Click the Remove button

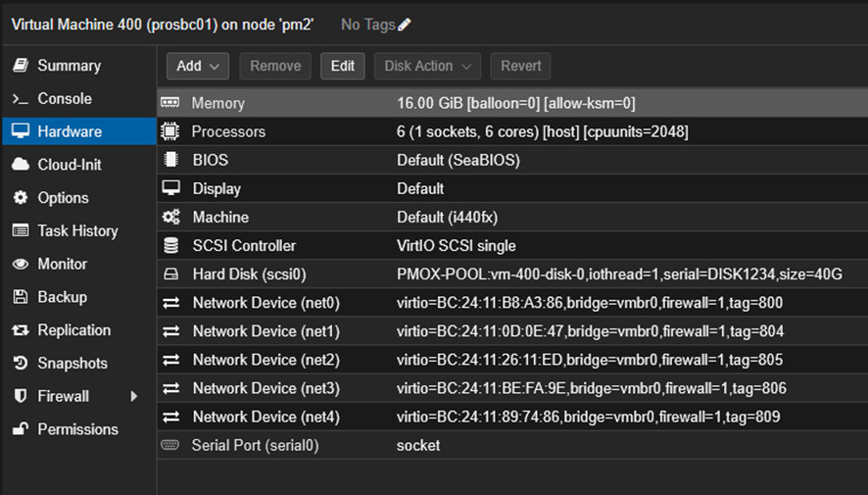[x=275, y=66]
